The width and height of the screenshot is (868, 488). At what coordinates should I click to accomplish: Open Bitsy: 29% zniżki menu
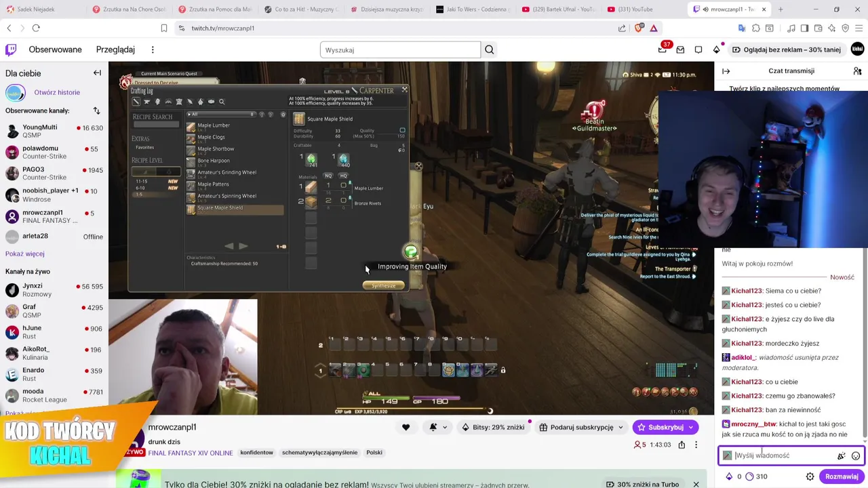point(493,427)
